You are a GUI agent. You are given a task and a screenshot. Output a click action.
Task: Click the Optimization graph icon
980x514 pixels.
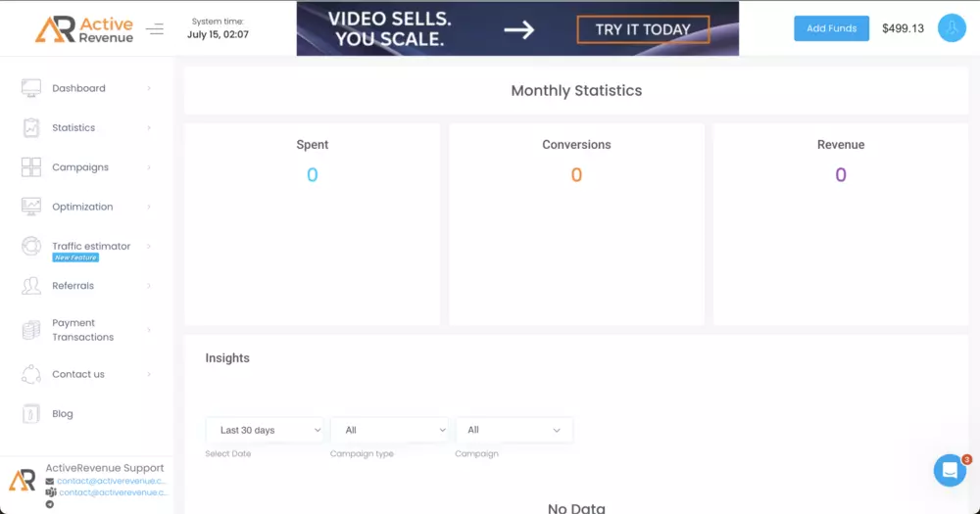tap(30, 207)
